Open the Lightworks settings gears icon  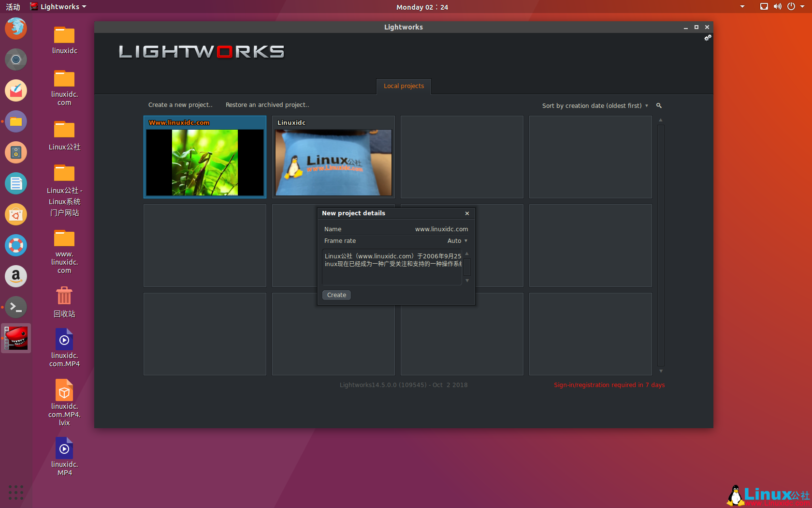[x=707, y=38]
